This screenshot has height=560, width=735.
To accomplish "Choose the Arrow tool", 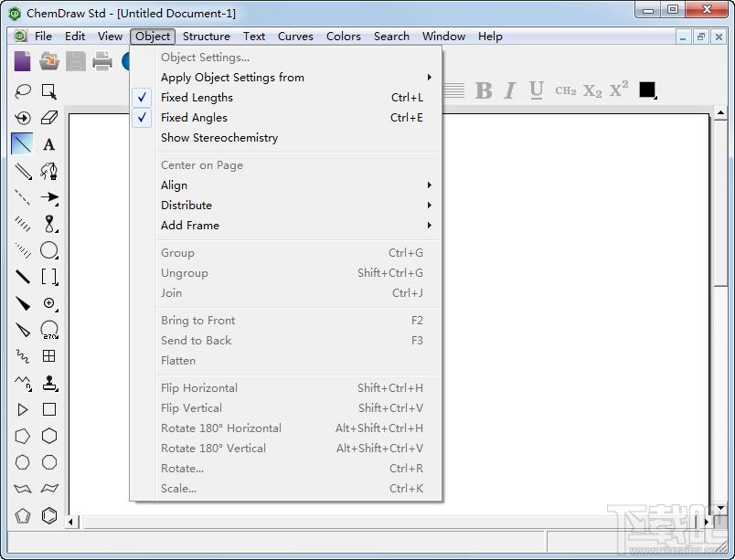I will click(48, 197).
